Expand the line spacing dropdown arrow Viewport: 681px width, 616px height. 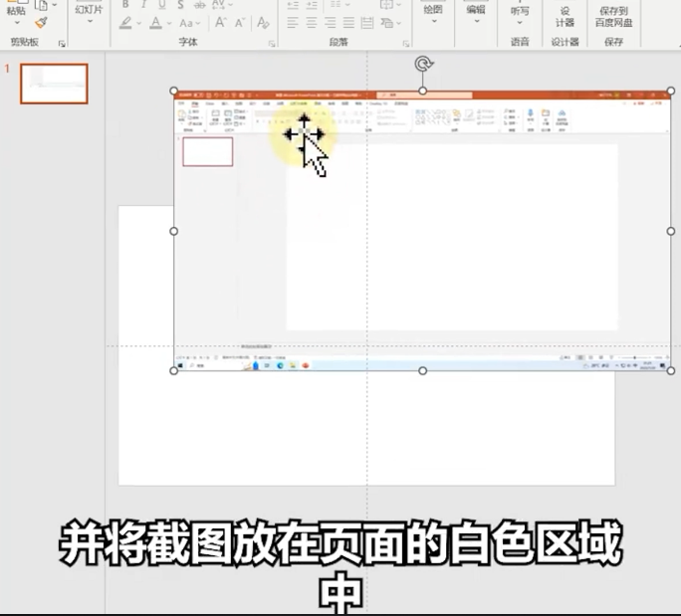pos(347,5)
